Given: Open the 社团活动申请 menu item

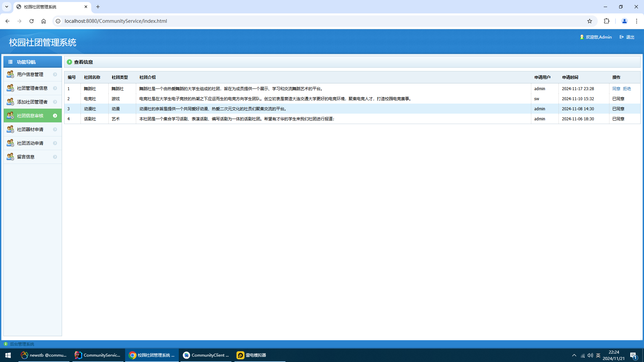Looking at the screenshot, I should coord(30,143).
